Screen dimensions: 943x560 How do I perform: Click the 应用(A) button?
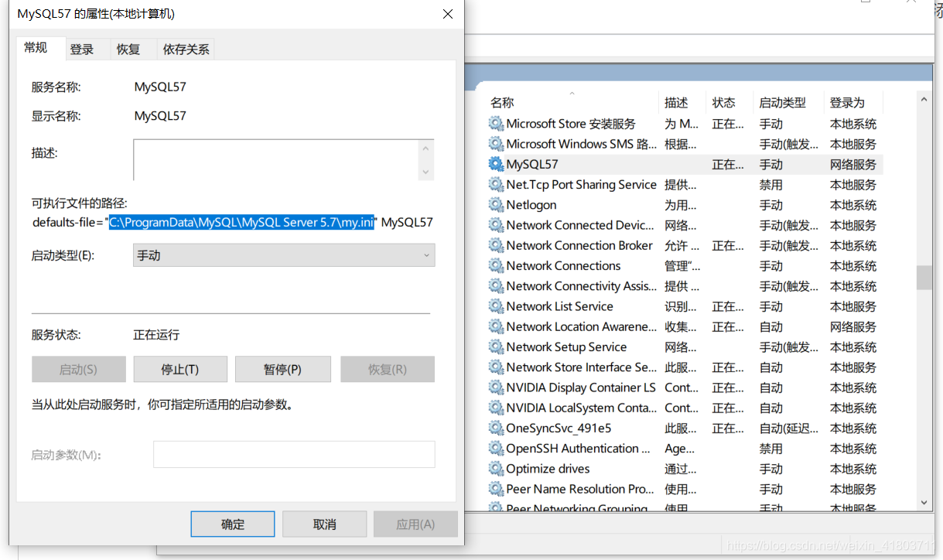point(415,524)
